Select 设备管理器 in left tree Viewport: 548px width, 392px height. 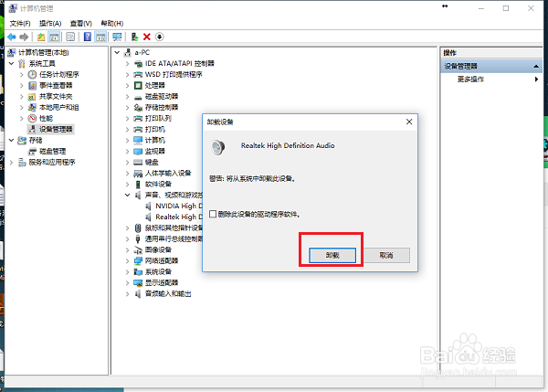pyautogui.click(x=56, y=130)
